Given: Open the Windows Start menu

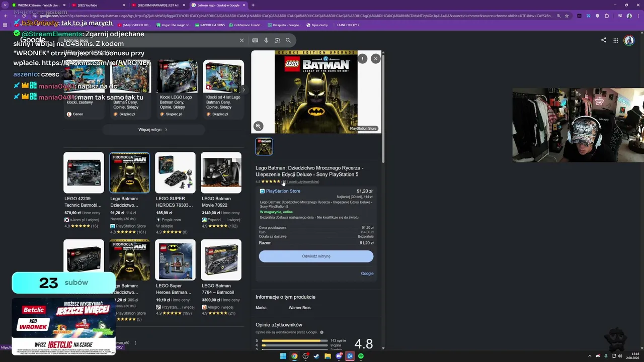Looking at the screenshot, I should pyautogui.click(x=283, y=356).
